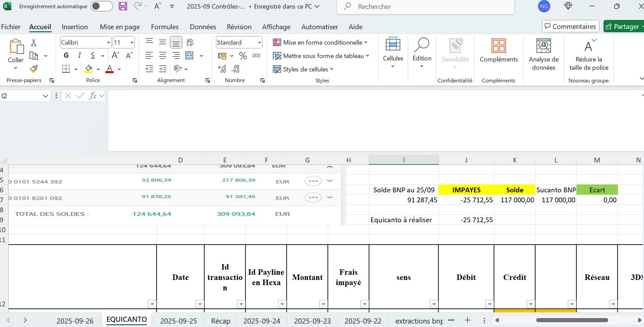Image resolution: width=644 pixels, height=327 pixels.
Task: Toggle bold formatting with G button
Action: coord(66,56)
